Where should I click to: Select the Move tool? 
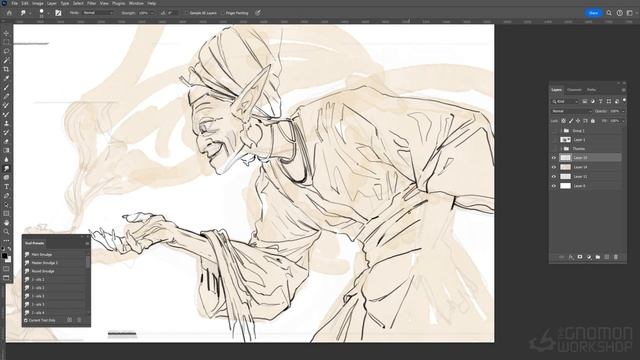tap(6, 33)
